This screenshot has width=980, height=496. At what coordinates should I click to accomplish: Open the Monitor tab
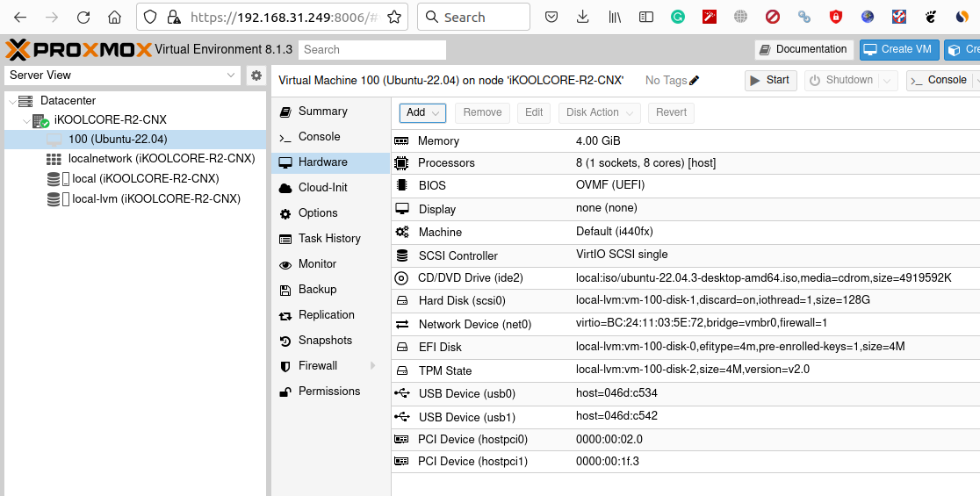click(331, 264)
